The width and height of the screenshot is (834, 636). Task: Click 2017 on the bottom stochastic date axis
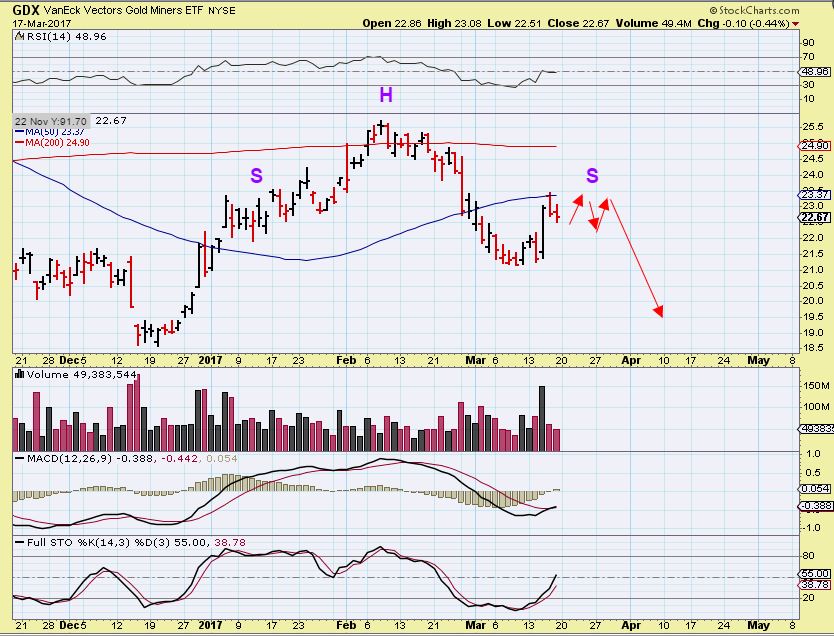[210, 625]
